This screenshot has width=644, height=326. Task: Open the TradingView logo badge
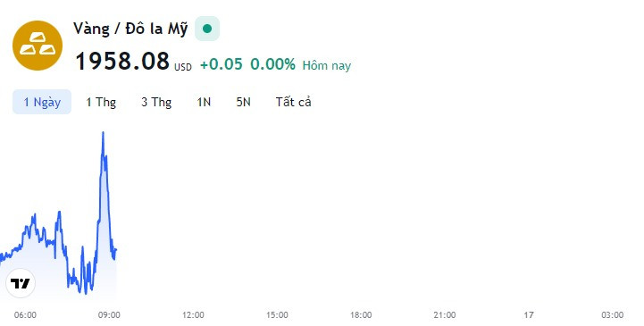coord(21,283)
